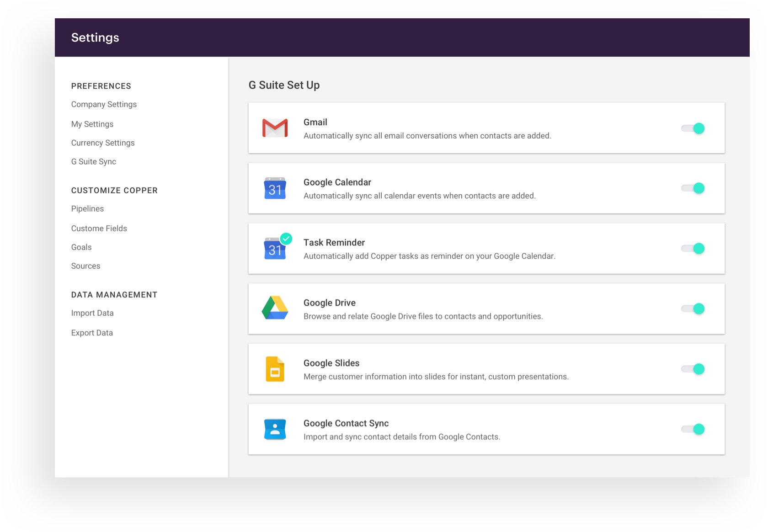Click the CUSTOMIZE COPPER section heading
Screen dimensions: 768x532
tap(114, 191)
